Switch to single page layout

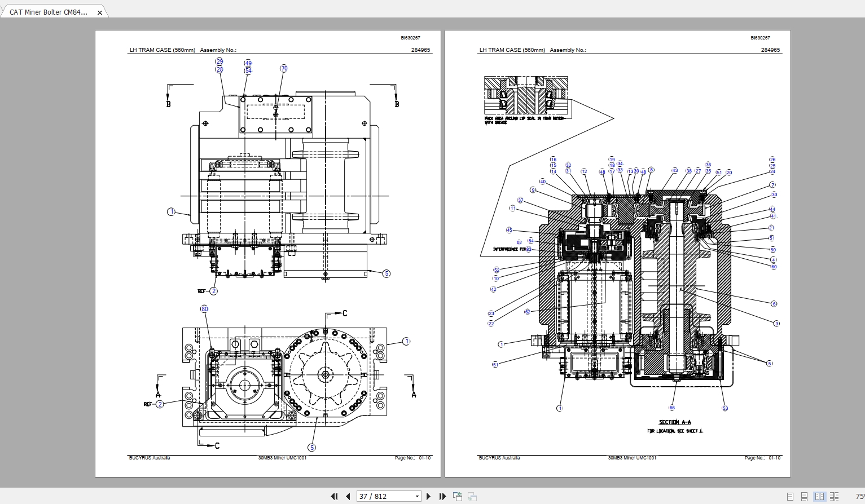(x=790, y=496)
